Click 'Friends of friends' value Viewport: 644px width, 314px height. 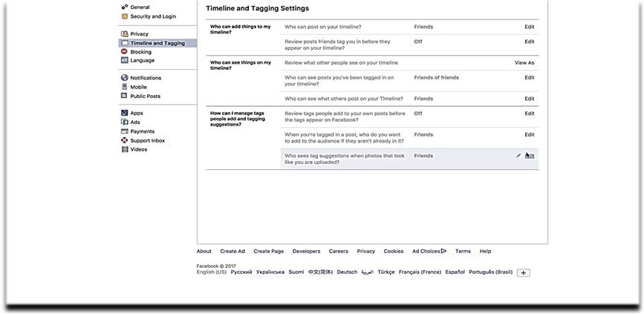[436, 78]
